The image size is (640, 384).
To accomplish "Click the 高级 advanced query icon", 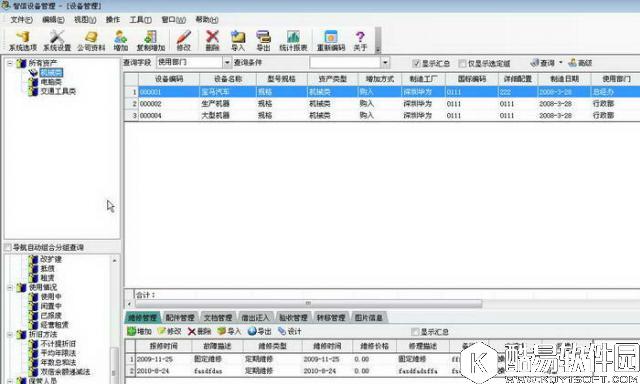I will pos(580,63).
